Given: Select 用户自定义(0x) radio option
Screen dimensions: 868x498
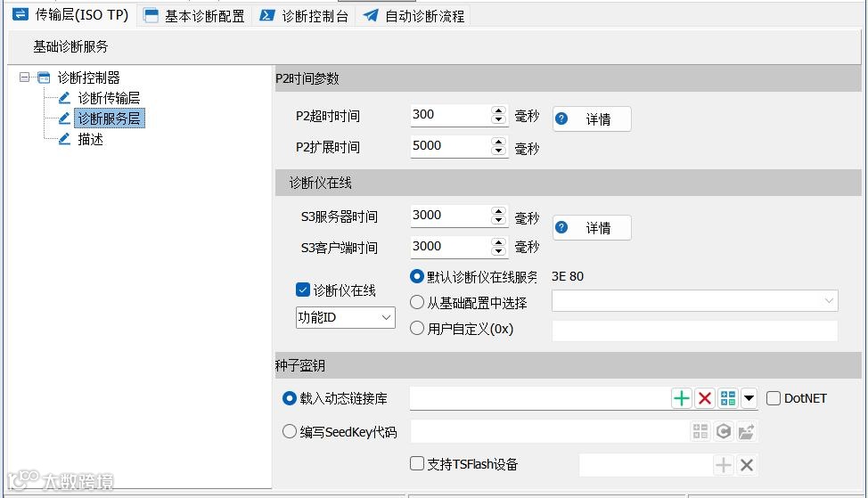Looking at the screenshot, I should (417, 328).
